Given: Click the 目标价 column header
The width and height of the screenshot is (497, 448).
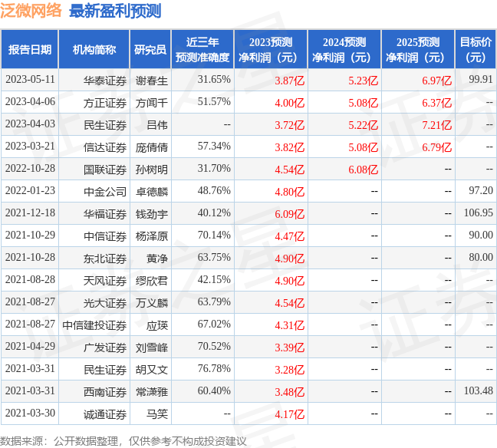Looking at the screenshot, I should pyautogui.click(x=476, y=49).
